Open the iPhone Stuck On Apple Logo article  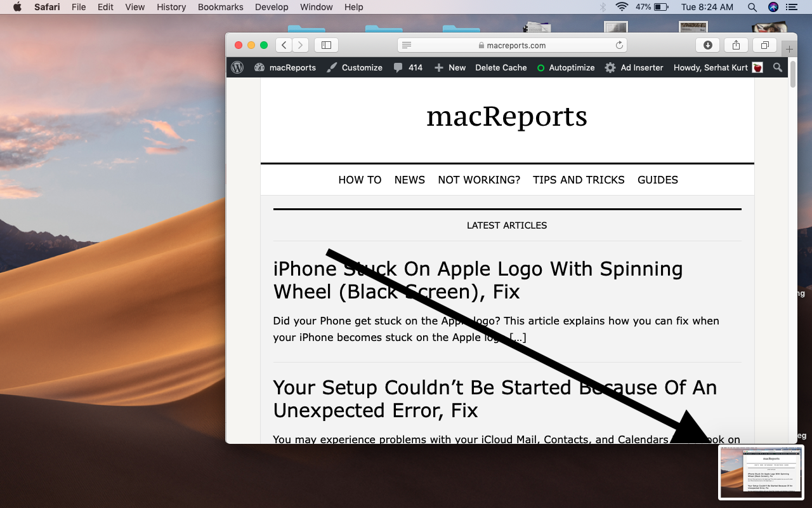478,280
